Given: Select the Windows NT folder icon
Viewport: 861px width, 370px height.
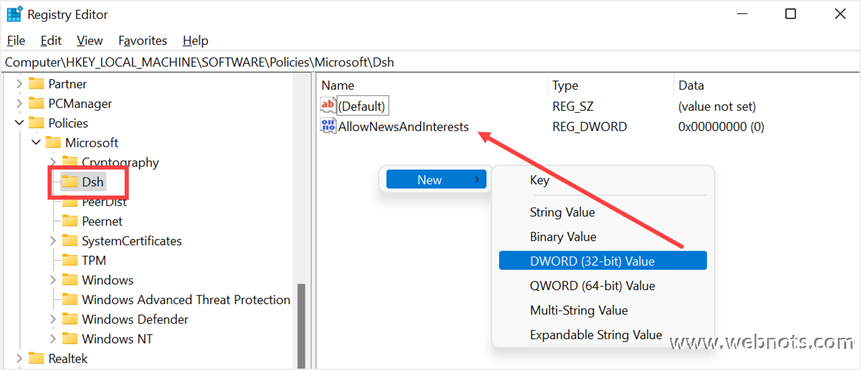Looking at the screenshot, I should [69, 339].
